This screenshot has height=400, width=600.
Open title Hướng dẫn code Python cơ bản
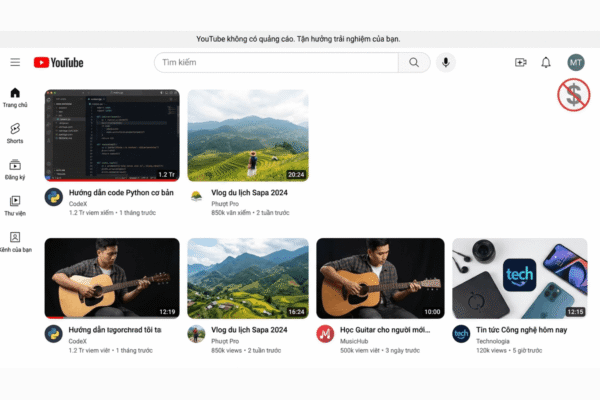coord(121,193)
